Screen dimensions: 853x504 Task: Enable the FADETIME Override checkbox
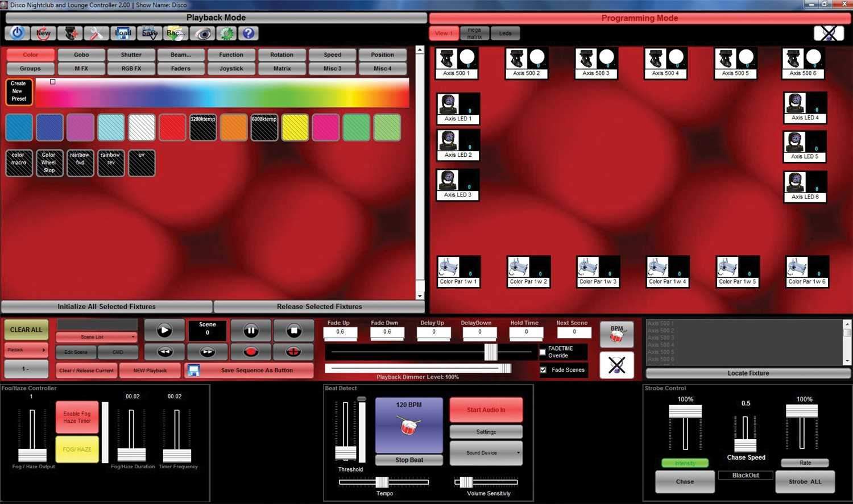coord(543,352)
